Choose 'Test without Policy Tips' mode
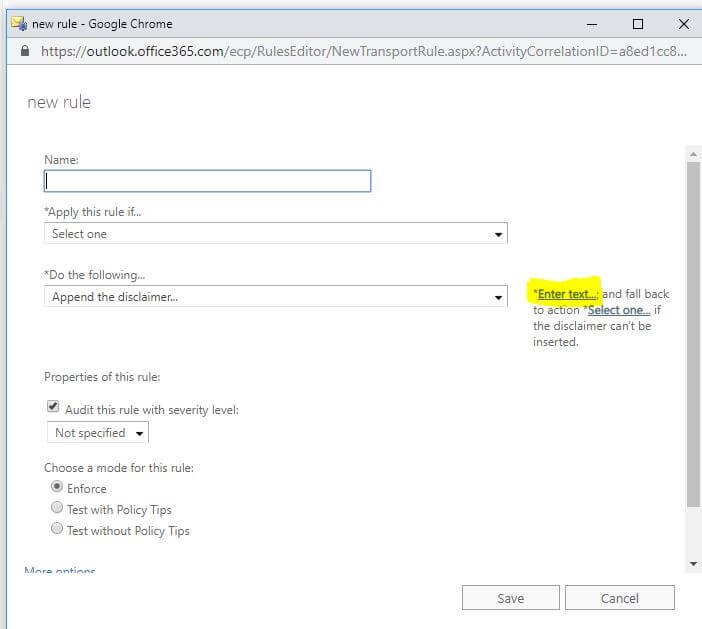702x629 pixels. [57, 529]
